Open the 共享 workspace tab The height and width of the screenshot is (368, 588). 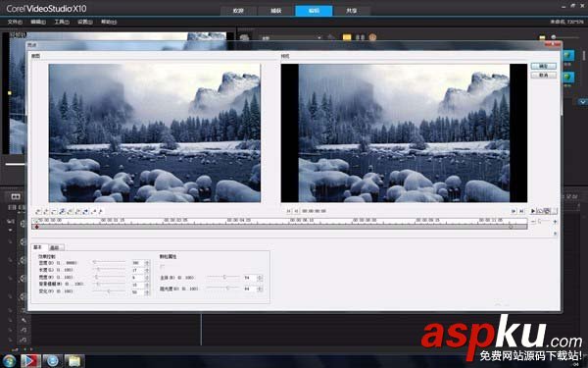coord(352,11)
